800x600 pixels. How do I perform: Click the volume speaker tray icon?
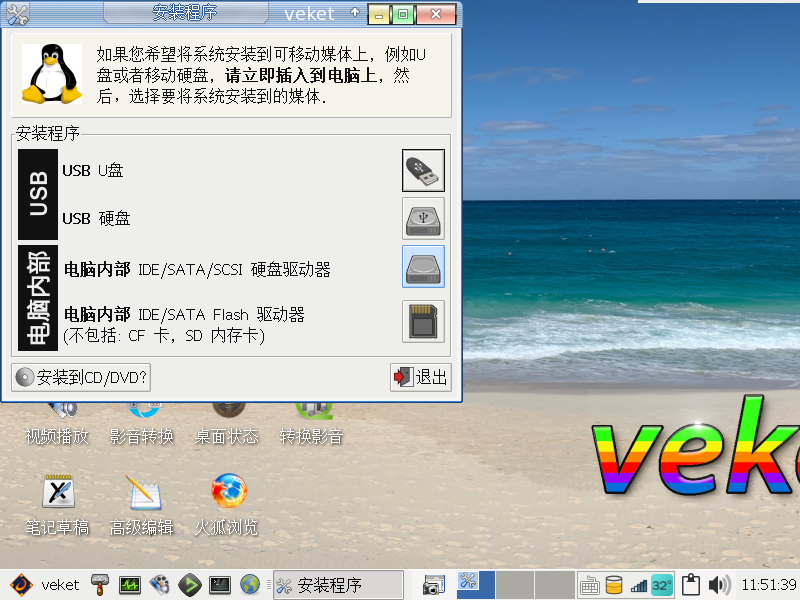click(x=719, y=585)
